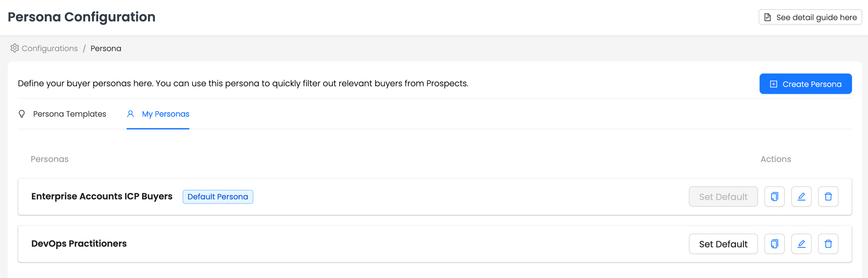
Task: Select the My Personas tab
Action: [165, 114]
